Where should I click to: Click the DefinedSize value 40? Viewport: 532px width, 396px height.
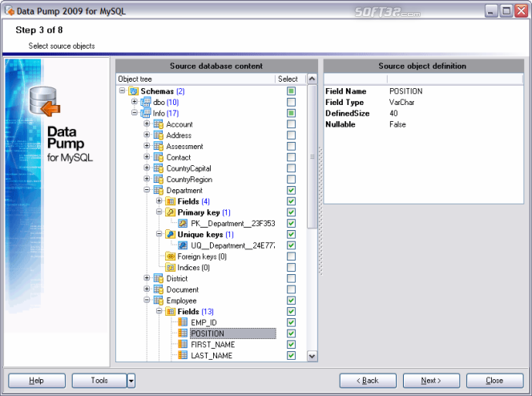click(393, 113)
